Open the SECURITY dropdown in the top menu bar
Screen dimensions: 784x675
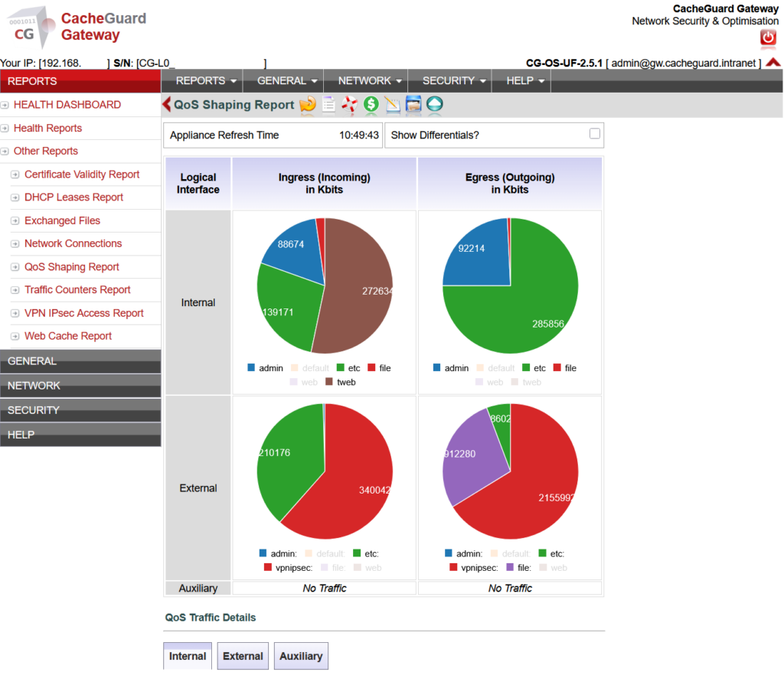[454, 81]
